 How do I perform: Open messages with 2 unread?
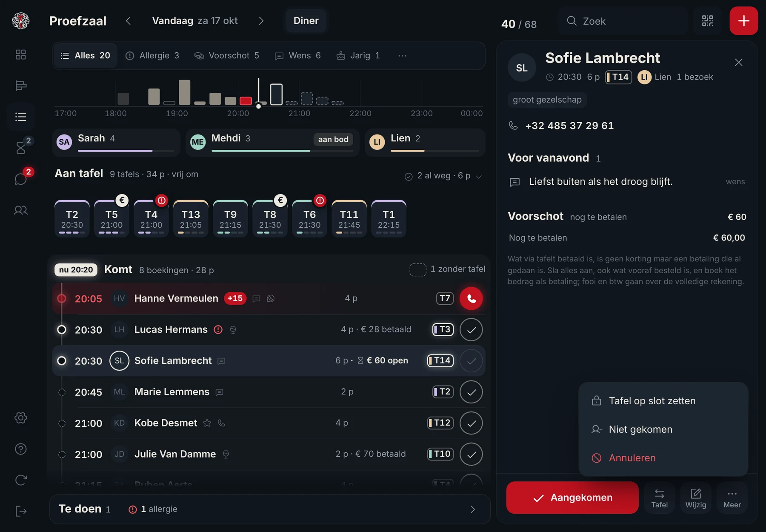click(x=21, y=179)
